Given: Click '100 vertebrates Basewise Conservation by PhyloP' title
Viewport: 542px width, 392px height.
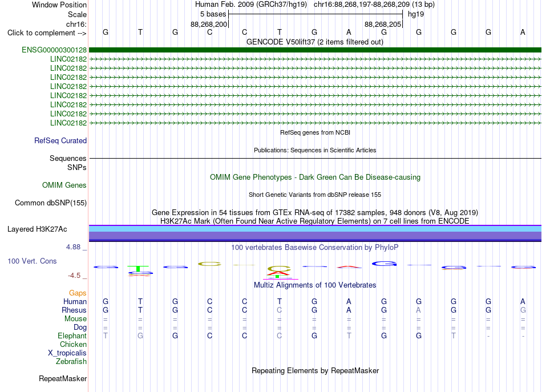Looking at the screenshot, I should pos(314,248).
